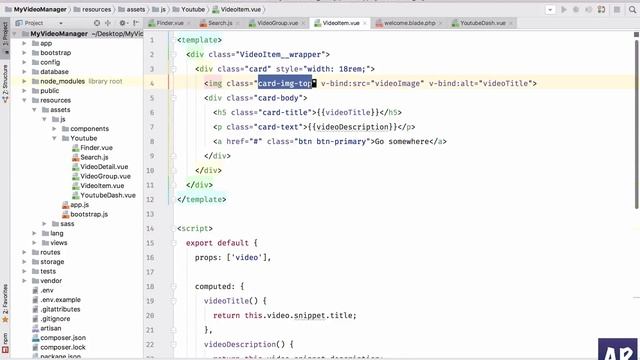Open the Project view mode dropdown
The height and width of the screenshot is (360, 640).
61,23
